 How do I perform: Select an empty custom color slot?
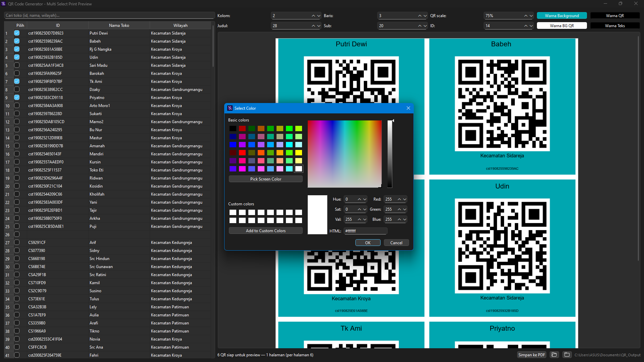(233, 212)
